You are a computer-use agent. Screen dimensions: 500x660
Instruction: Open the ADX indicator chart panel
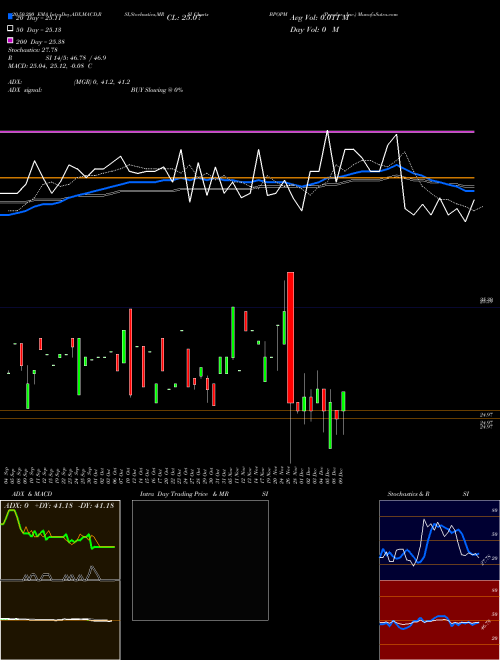point(60,540)
